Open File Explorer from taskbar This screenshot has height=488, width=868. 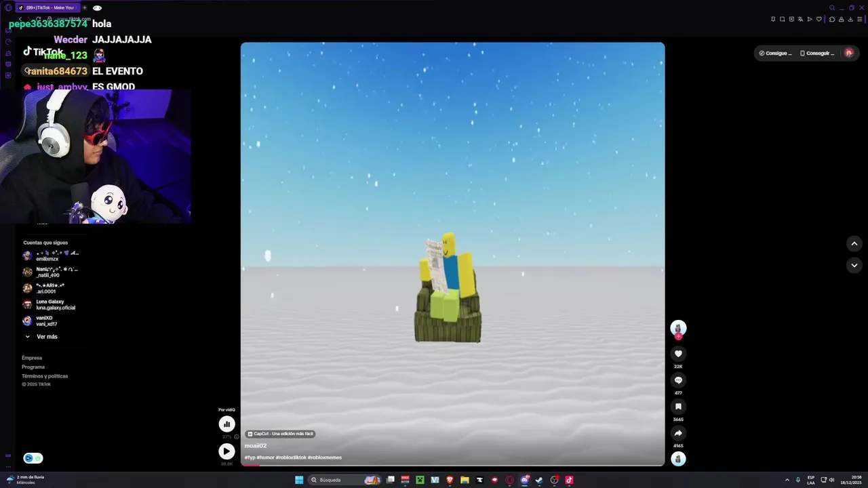click(x=465, y=480)
